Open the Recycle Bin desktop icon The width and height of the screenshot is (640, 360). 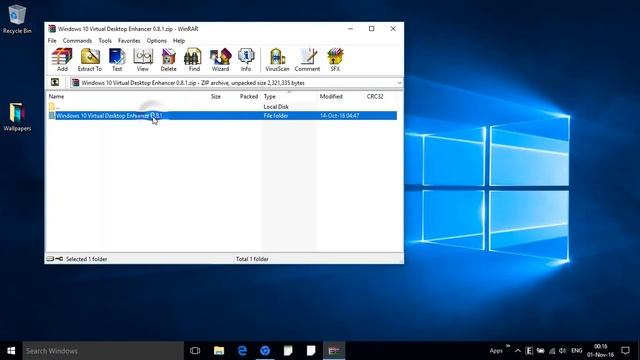[17, 19]
